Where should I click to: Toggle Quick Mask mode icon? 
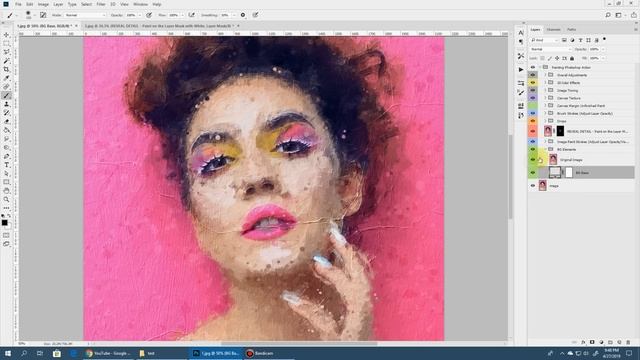coord(6,235)
